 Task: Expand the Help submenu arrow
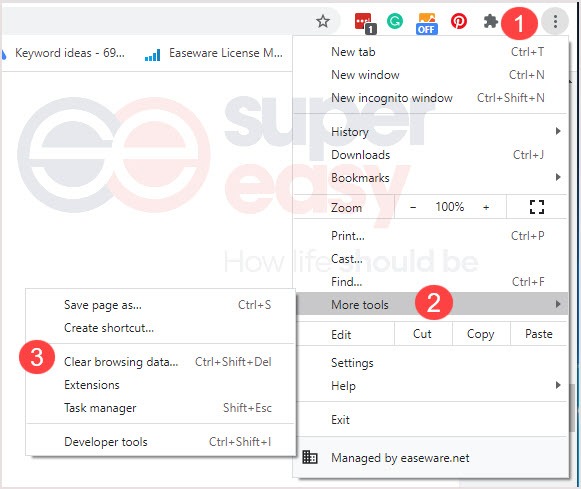tap(558, 385)
